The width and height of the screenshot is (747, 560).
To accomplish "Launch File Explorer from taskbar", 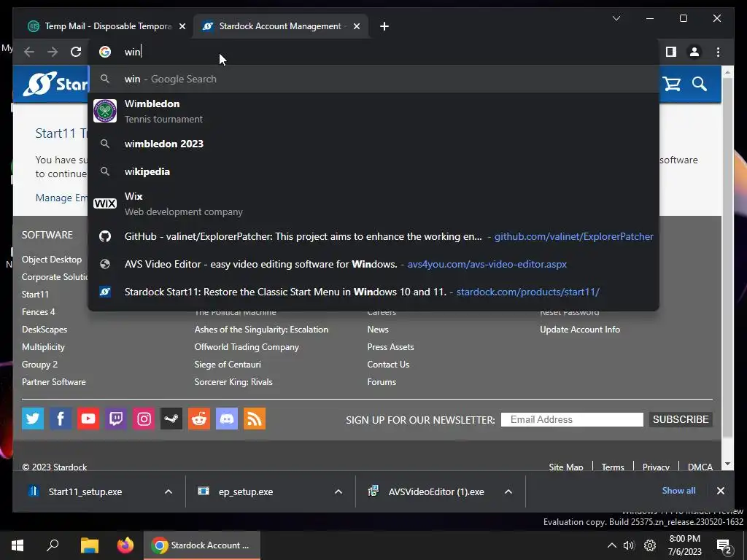I will point(89,545).
